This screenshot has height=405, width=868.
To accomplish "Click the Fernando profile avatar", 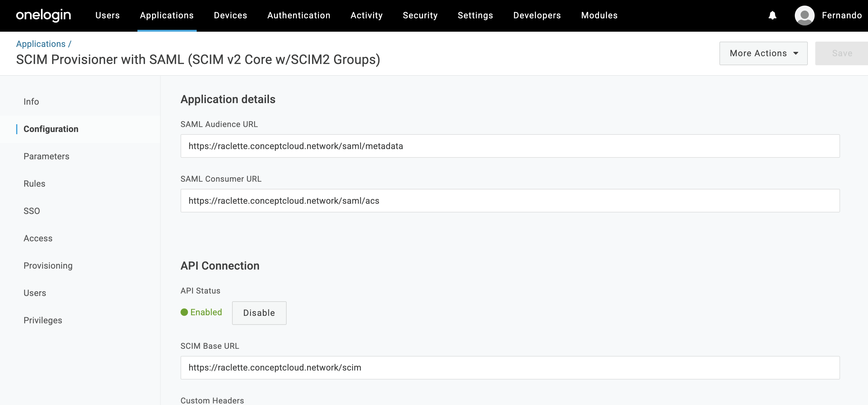I will point(805,16).
